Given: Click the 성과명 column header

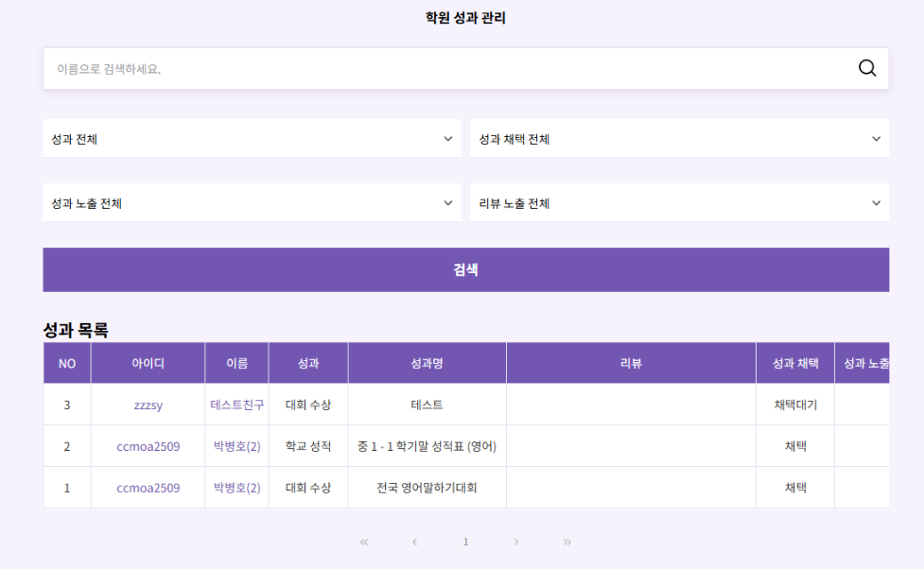Looking at the screenshot, I should click(427, 364).
